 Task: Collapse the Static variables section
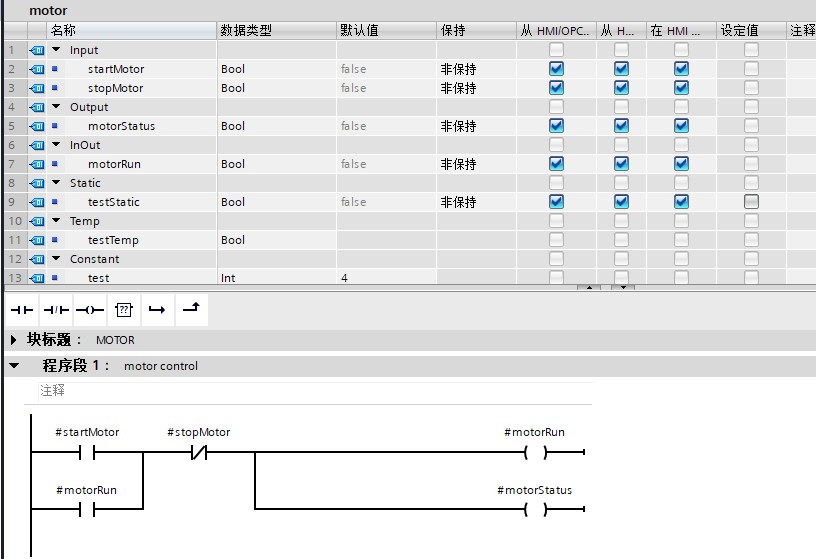coord(56,183)
